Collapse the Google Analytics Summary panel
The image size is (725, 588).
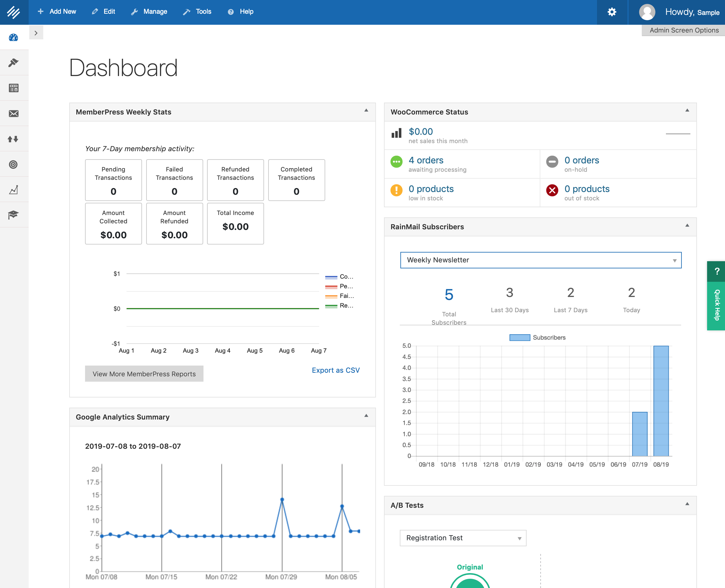click(x=366, y=416)
